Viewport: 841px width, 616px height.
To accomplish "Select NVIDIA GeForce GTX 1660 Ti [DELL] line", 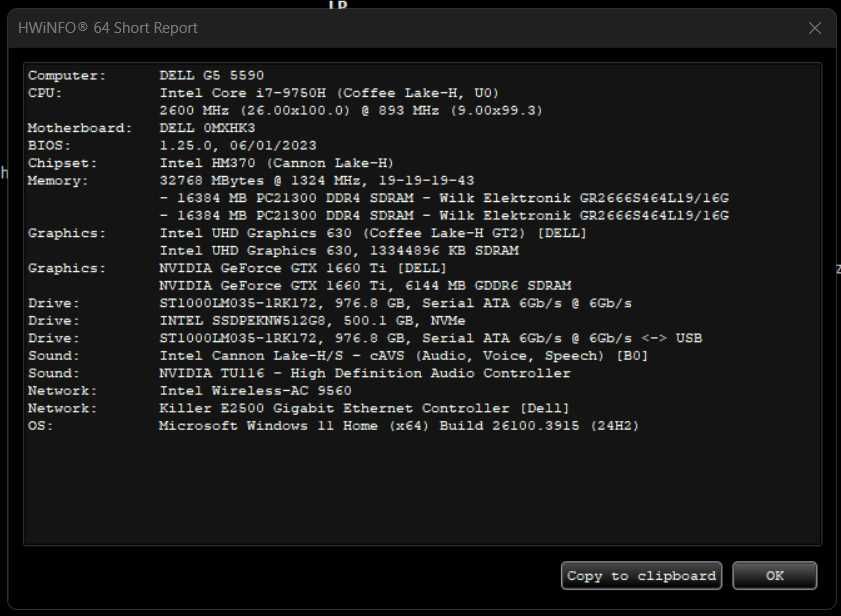I will pos(303,268).
